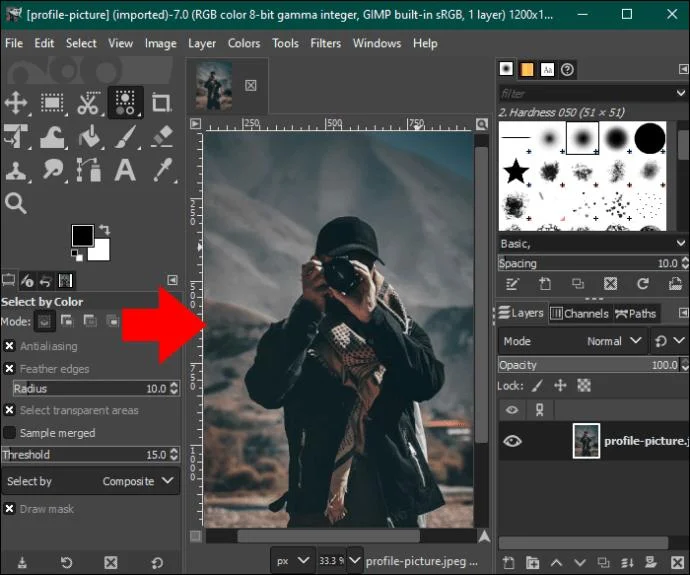This screenshot has height=575, width=690.
Task: Open the Fonts dockable tab
Action: 547,70
